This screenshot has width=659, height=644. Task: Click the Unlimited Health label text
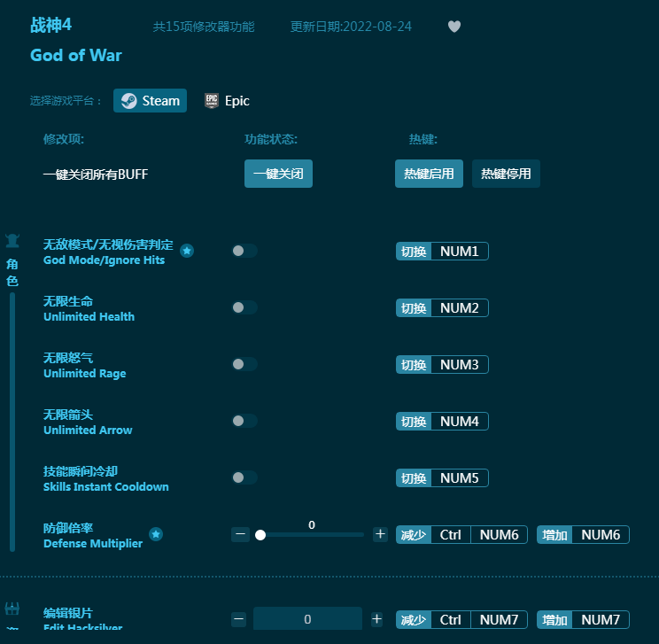click(89, 316)
